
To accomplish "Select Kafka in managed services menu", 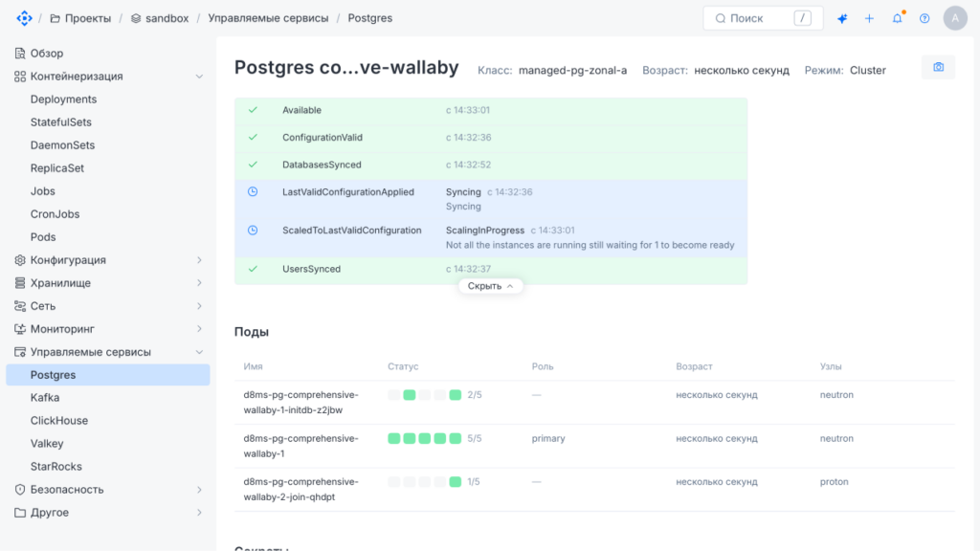I will click(x=45, y=398).
